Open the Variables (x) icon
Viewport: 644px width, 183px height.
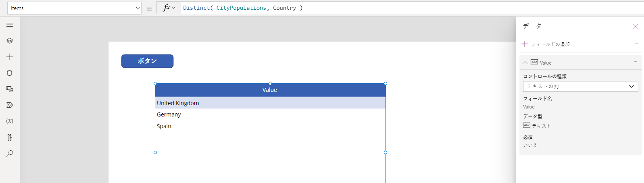(x=10, y=121)
